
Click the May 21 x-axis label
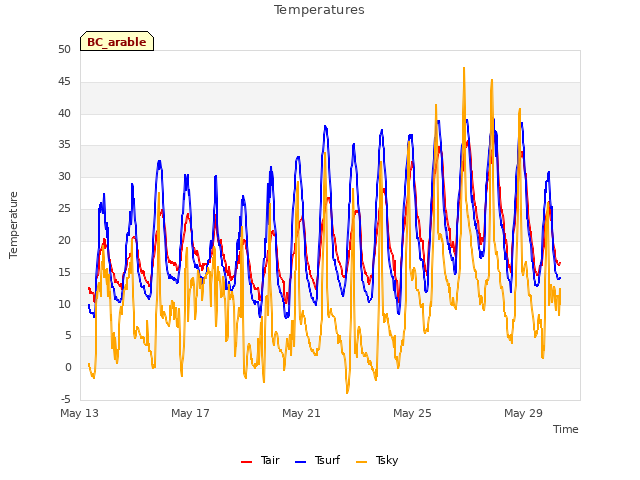click(x=301, y=413)
